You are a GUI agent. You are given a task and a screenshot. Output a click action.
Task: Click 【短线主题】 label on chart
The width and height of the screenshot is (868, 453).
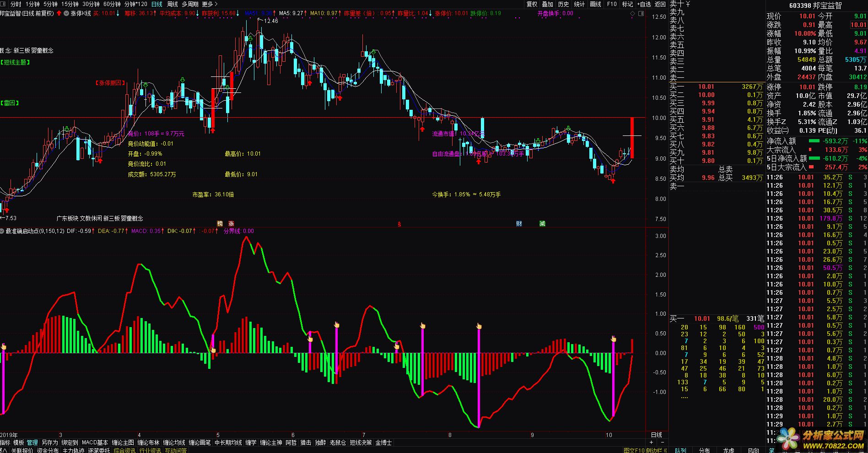(x=15, y=63)
